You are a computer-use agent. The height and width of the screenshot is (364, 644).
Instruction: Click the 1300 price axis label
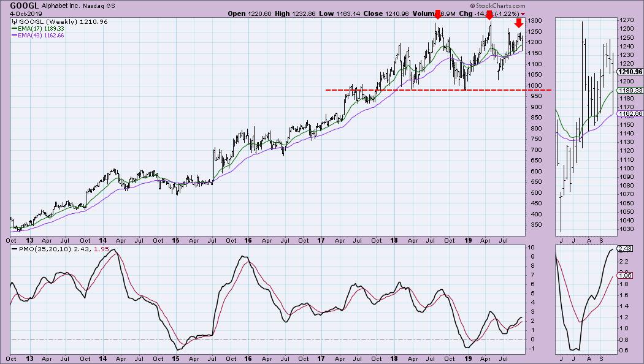pyautogui.click(x=535, y=20)
